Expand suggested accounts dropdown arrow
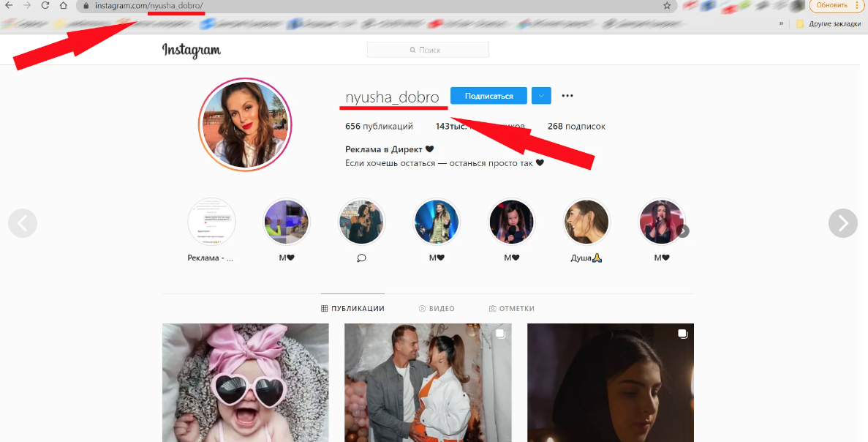 [x=541, y=96]
